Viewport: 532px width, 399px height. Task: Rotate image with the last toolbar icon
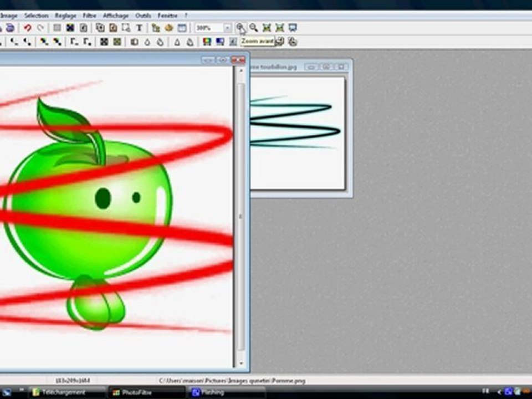pos(293,42)
